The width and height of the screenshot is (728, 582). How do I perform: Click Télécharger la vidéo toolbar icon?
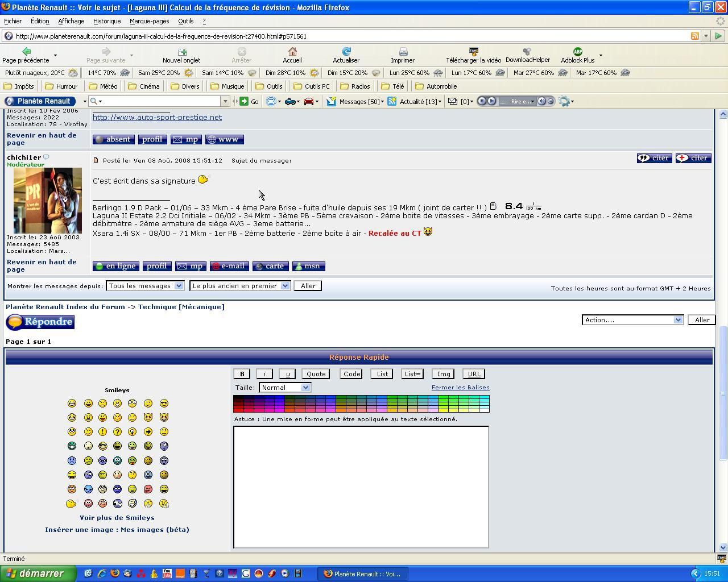pyautogui.click(x=473, y=52)
